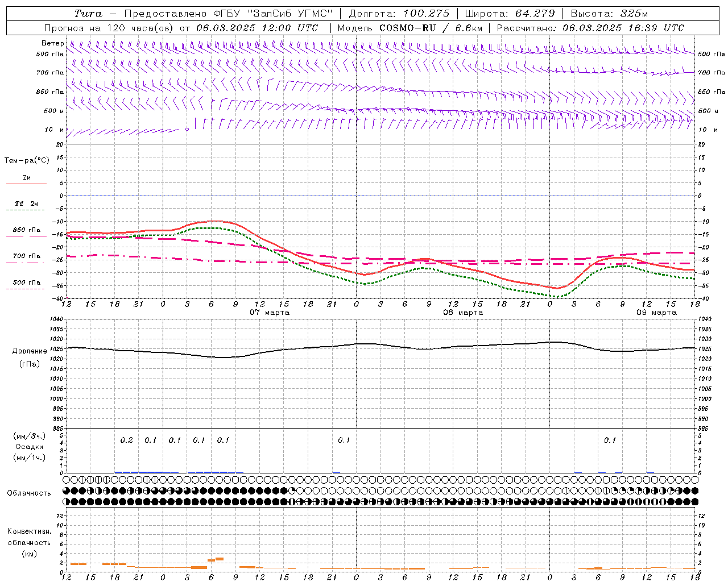This screenshot has height=582, width=728.
Task: Click the '0.2' precipitation amount value
Action: point(126,440)
